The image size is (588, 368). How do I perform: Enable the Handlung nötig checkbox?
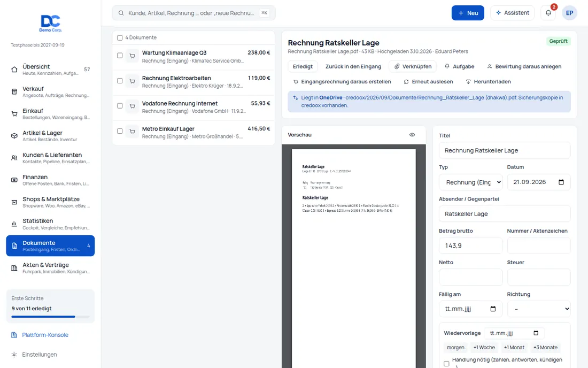point(446,364)
